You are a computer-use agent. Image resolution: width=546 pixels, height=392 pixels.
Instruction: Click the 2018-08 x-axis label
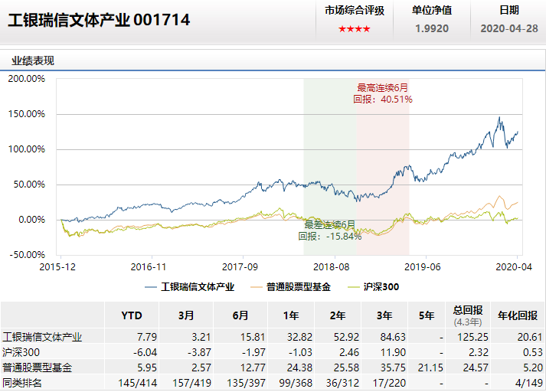pyautogui.click(x=331, y=267)
